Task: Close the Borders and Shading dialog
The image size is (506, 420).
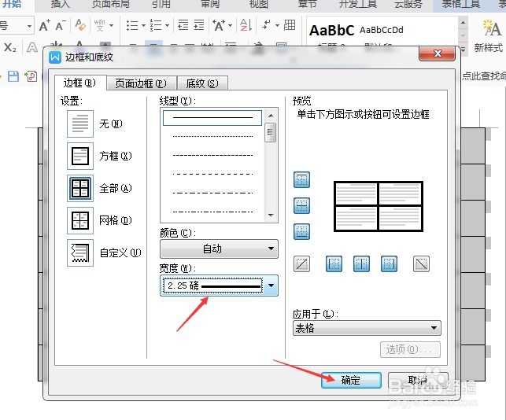Action: [x=438, y=53]
